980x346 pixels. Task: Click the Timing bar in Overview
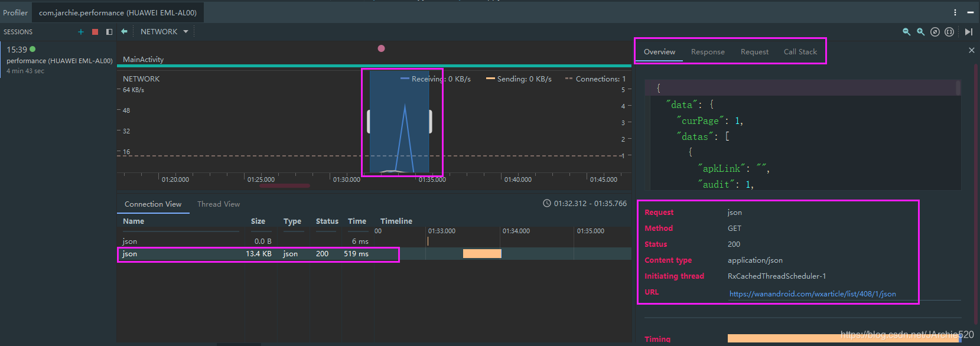(x=845, y=339)
